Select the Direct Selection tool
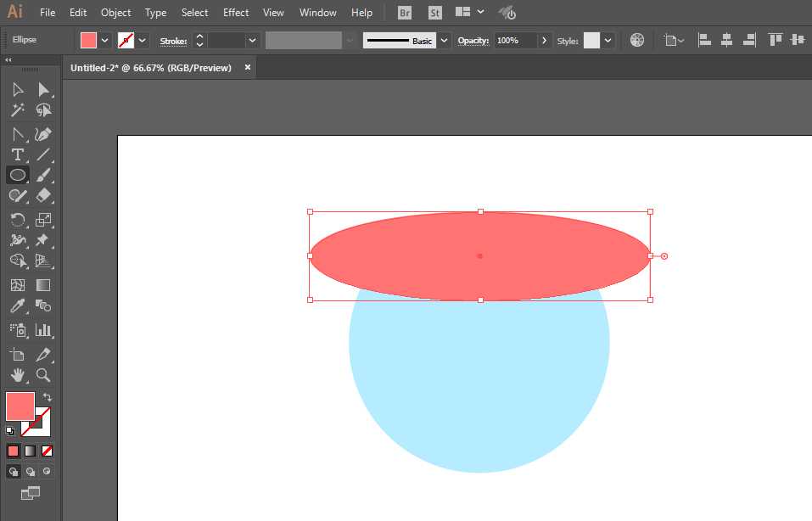Viewport: 812px width, 521px height. coord(43,90)
